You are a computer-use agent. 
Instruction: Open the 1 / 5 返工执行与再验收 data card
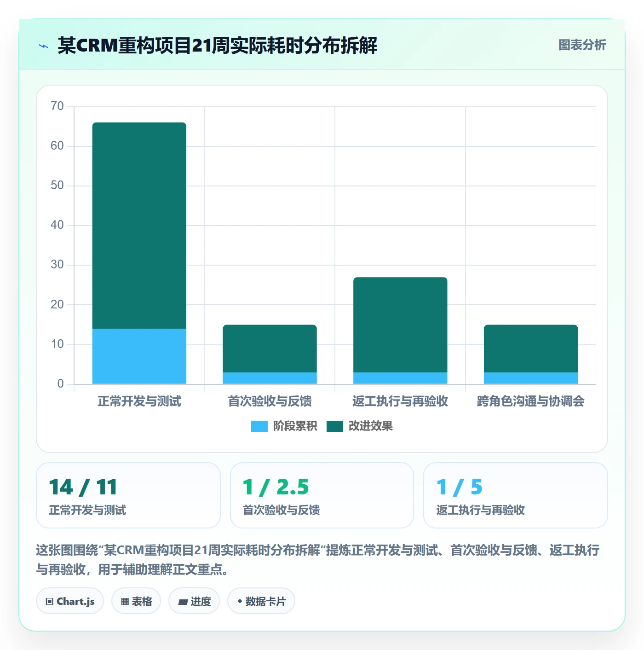click(x=516, y=495)
